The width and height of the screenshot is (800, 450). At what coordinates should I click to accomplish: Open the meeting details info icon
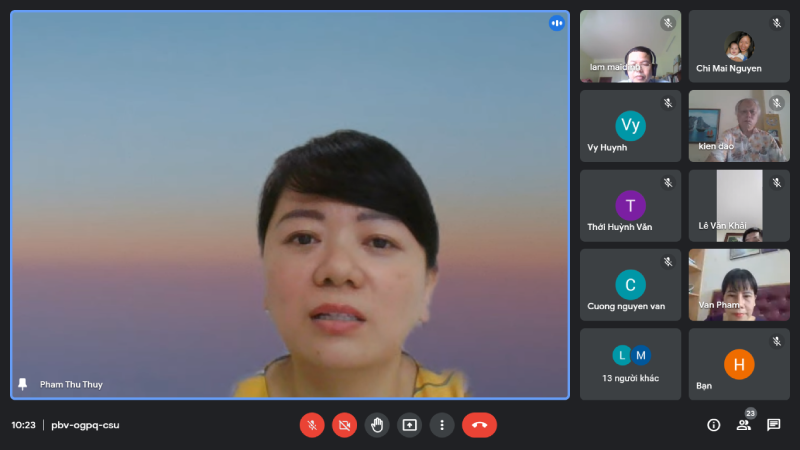714,425
